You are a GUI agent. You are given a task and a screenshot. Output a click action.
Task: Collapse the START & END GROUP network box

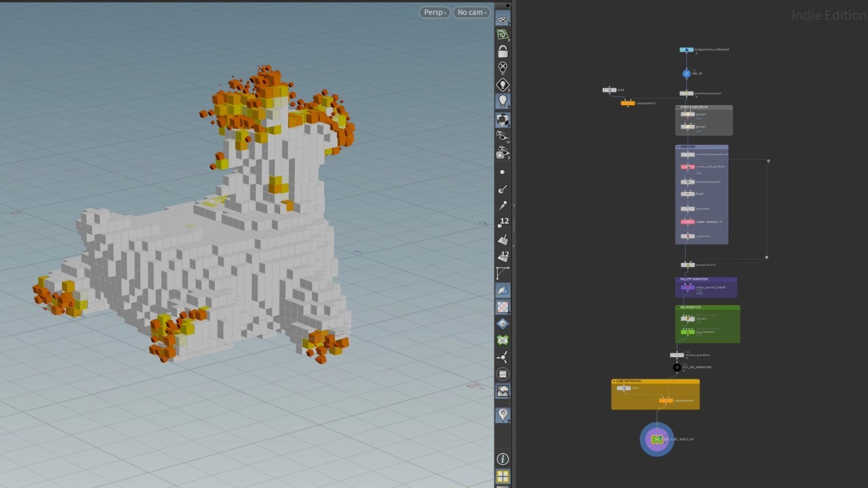(678, 107)
